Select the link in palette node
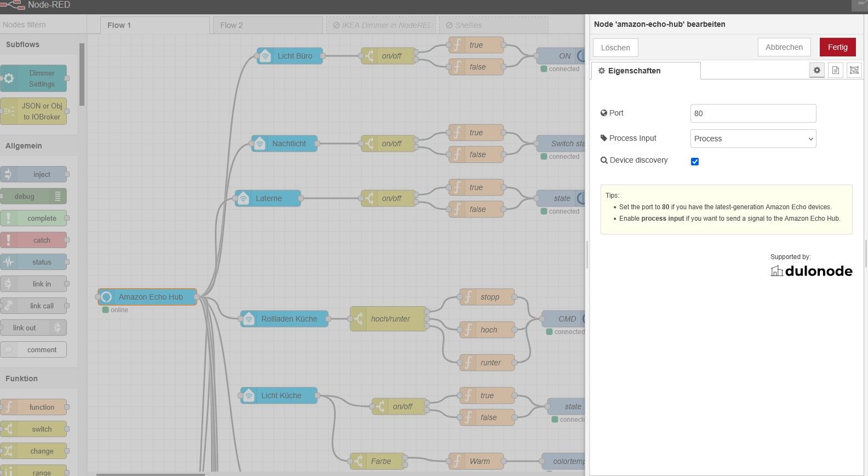This screenshot has width=868, height=476. pyautogui.click(x=34, y=284)
